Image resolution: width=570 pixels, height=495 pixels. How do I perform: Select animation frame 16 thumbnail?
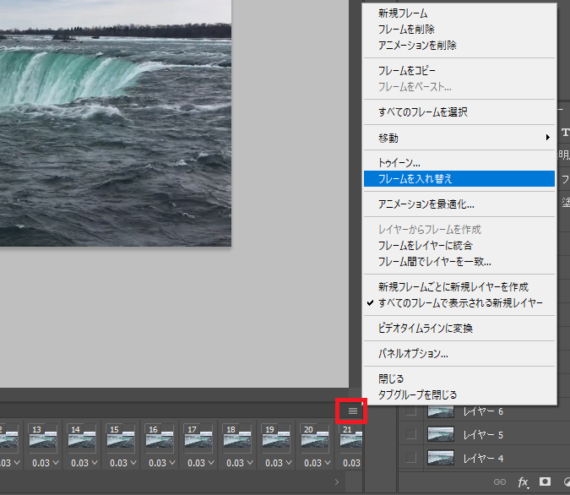(x=160, y=438)
